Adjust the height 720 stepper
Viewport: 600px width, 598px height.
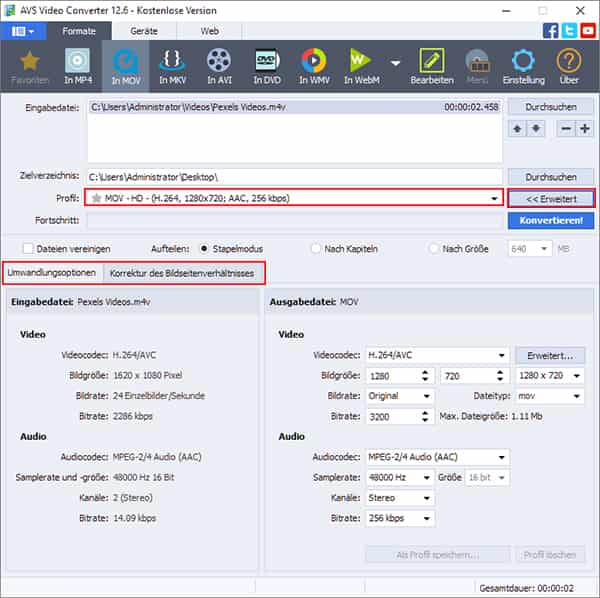click(500, 376)
